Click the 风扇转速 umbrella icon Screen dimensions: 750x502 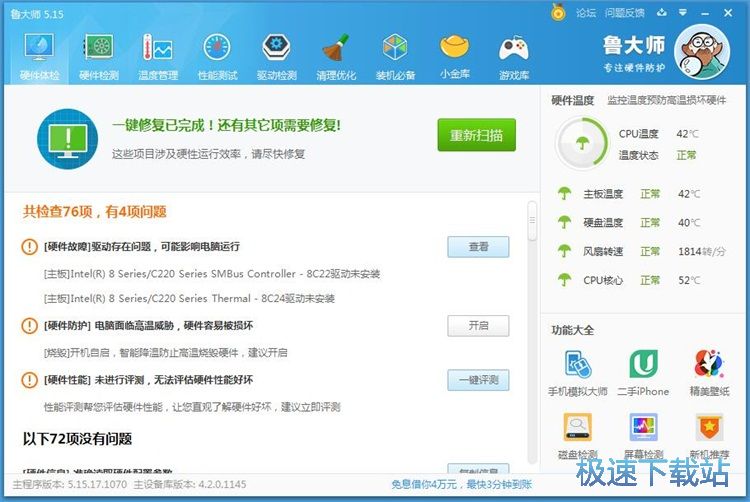pos(564,251)
